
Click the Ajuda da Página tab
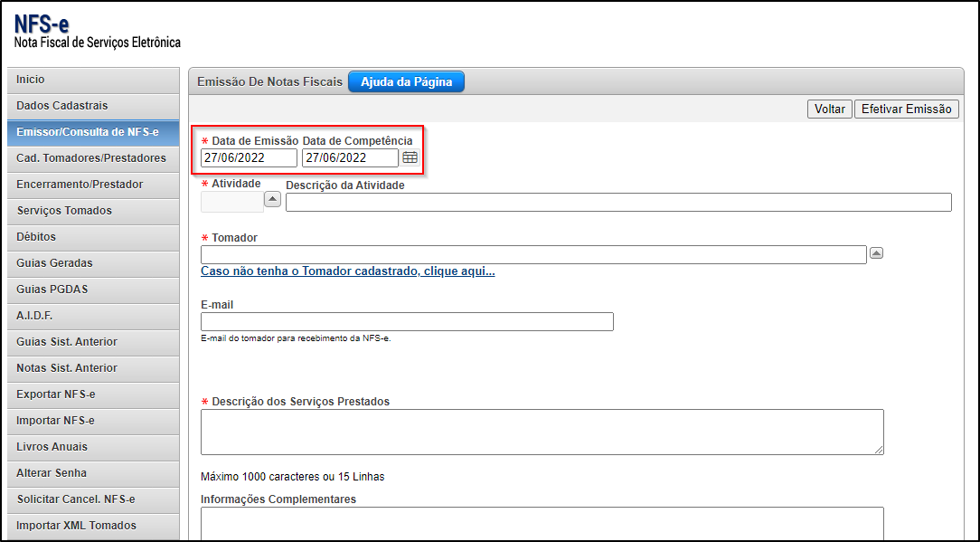click(406, 81)
